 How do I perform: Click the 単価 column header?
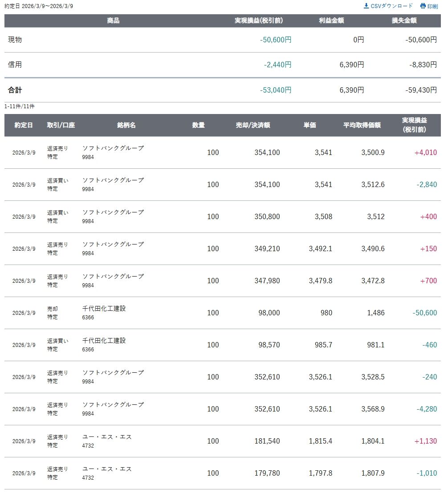point(310,125)
